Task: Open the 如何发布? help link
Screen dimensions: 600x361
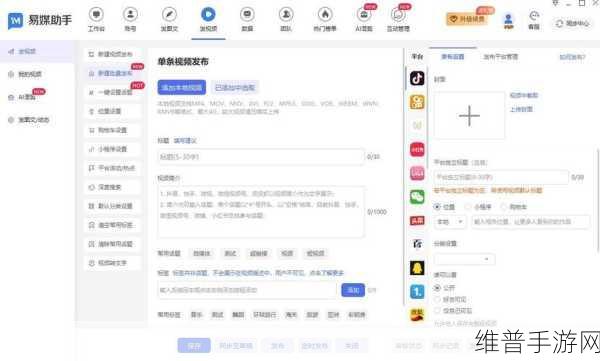Action: point(572,57)
